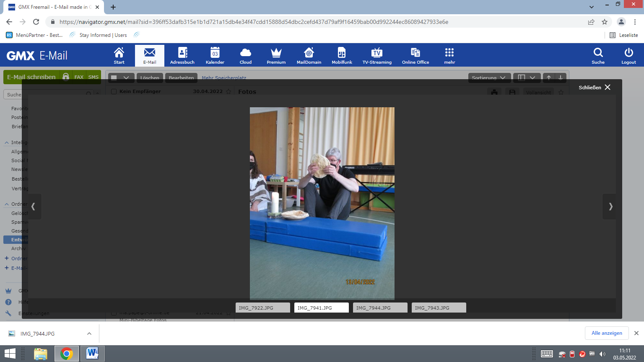This screenshot has width=644, height=362.
Task: Click the address bar URL
Action: coord(254,22)
